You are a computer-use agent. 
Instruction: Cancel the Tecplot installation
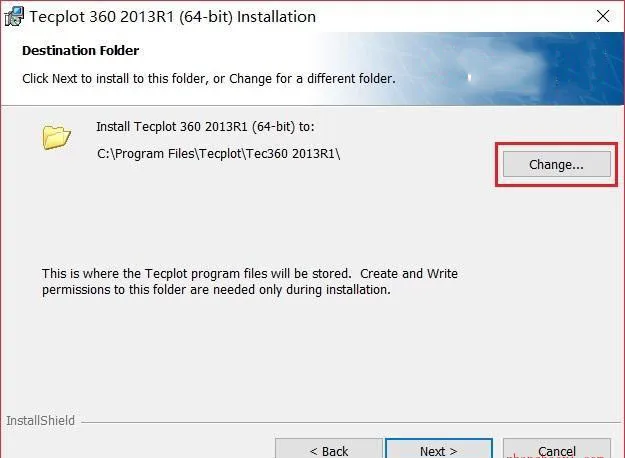click(556, 449)
